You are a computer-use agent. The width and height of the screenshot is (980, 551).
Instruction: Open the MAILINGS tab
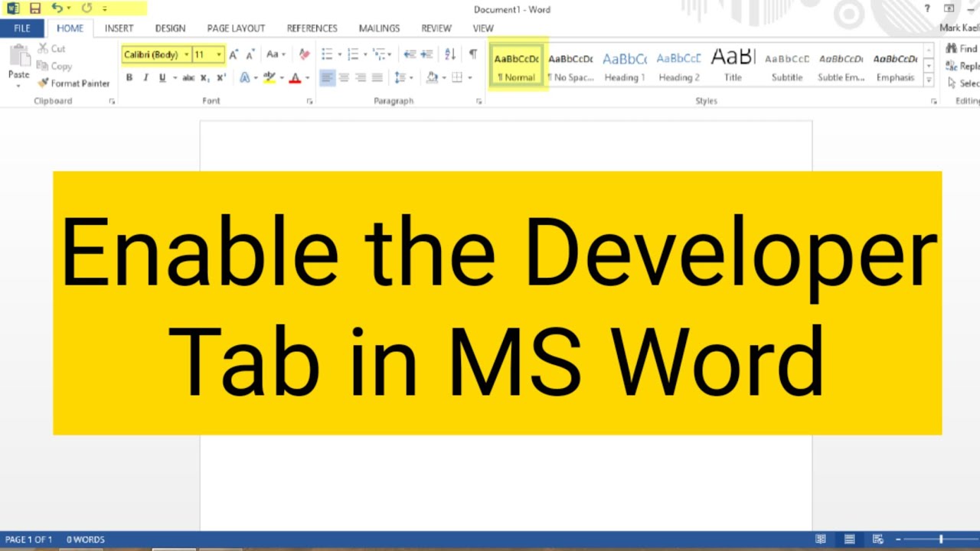point(379,28)
